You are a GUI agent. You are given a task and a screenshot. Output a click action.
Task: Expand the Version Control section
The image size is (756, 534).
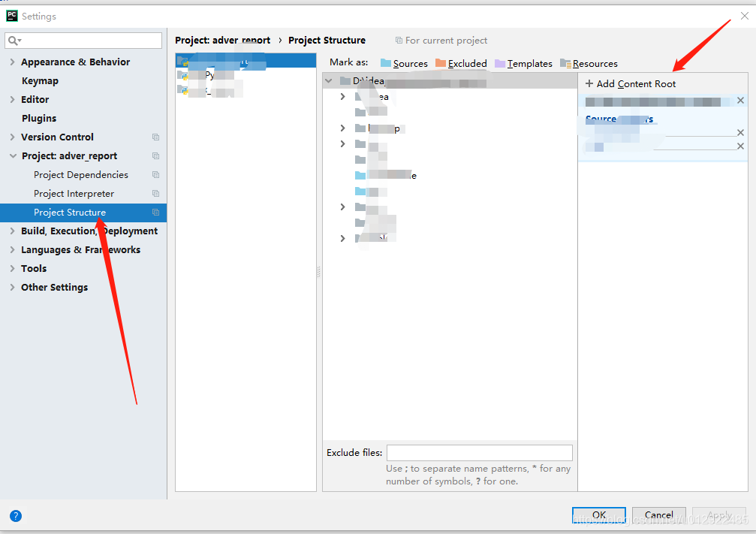[13, 137]
